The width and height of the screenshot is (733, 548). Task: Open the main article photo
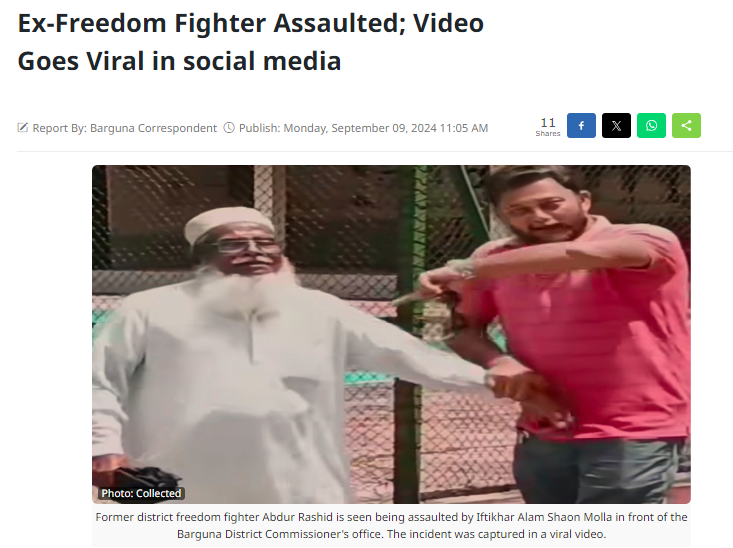click(x=391, y=334)
